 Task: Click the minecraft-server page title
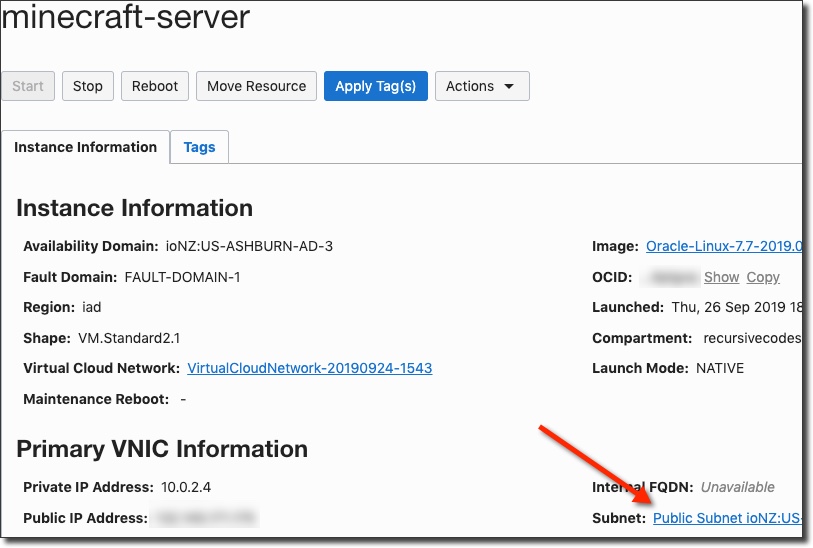(125, 17)
